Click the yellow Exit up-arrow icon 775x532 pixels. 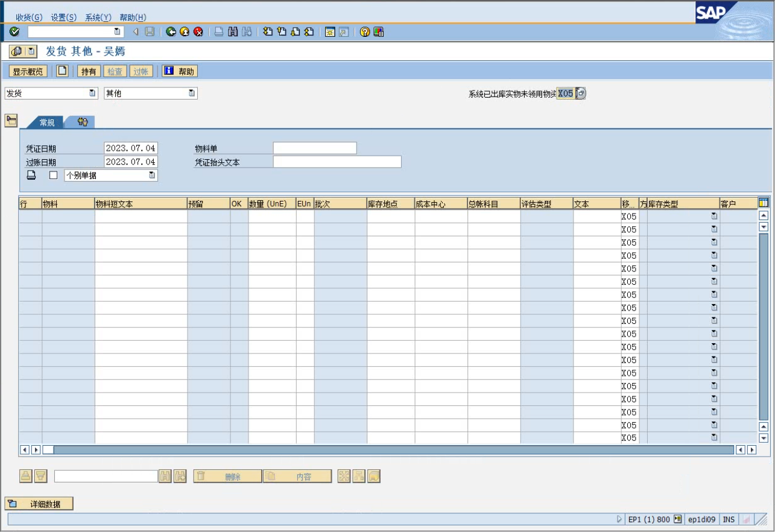185,32
